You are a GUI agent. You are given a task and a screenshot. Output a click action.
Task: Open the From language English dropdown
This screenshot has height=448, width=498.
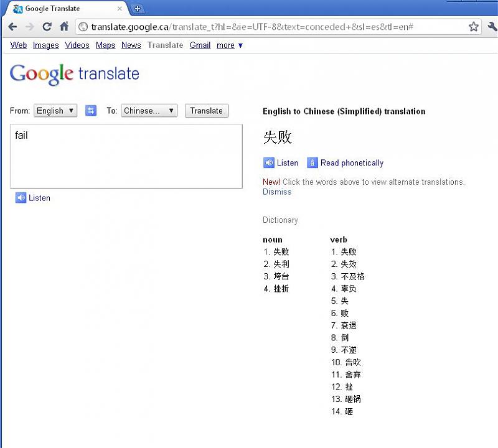pyautogui.click(x=55, y=111)
